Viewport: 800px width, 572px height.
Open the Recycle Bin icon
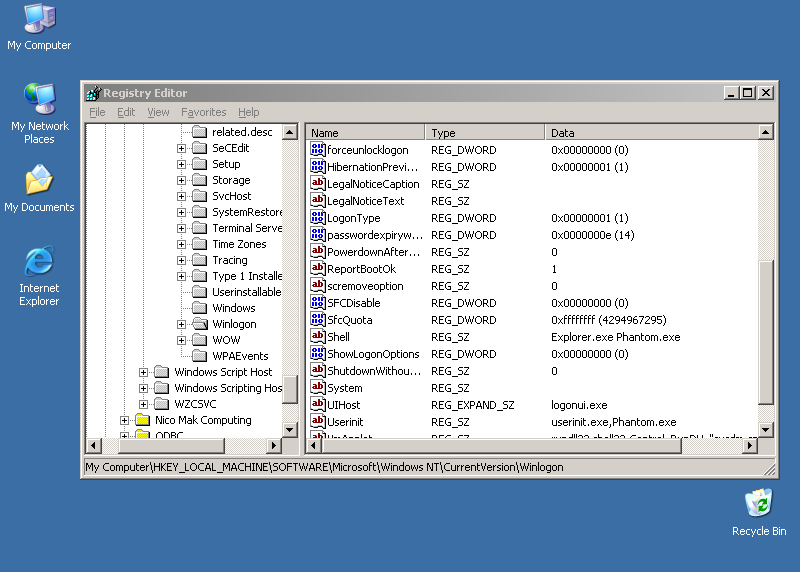click(x=759, y=512)
